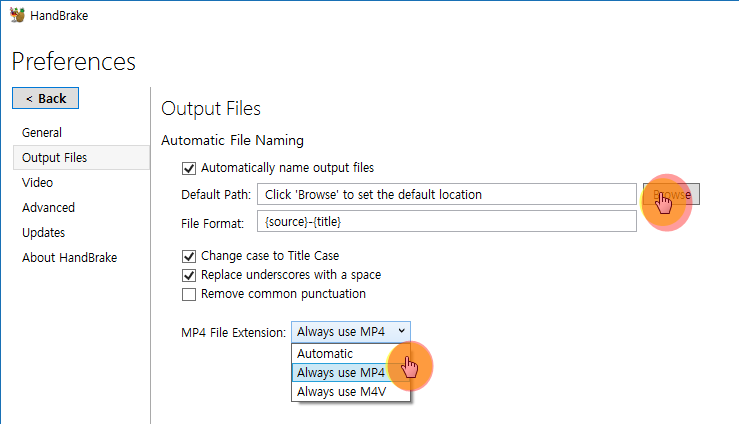Pick Always use MP4 option in list
Viewport: 739px width, 424px height.
[351, 372]
